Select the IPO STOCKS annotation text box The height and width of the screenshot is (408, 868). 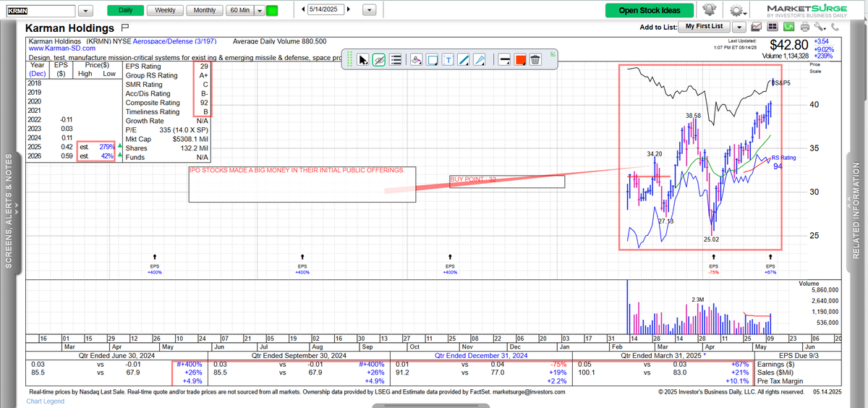coord(302,184)
